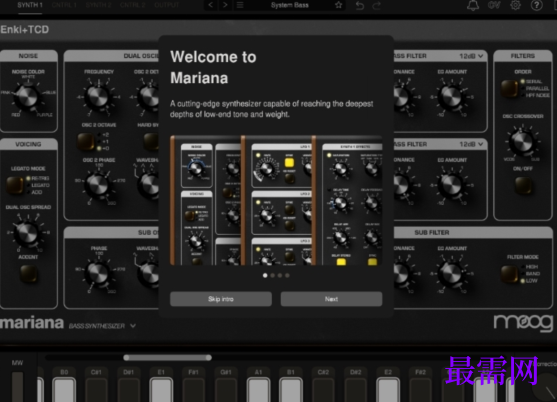557x402 pixels.
Task: Play the E1 keyboard key
Action: tap(161, 390)
